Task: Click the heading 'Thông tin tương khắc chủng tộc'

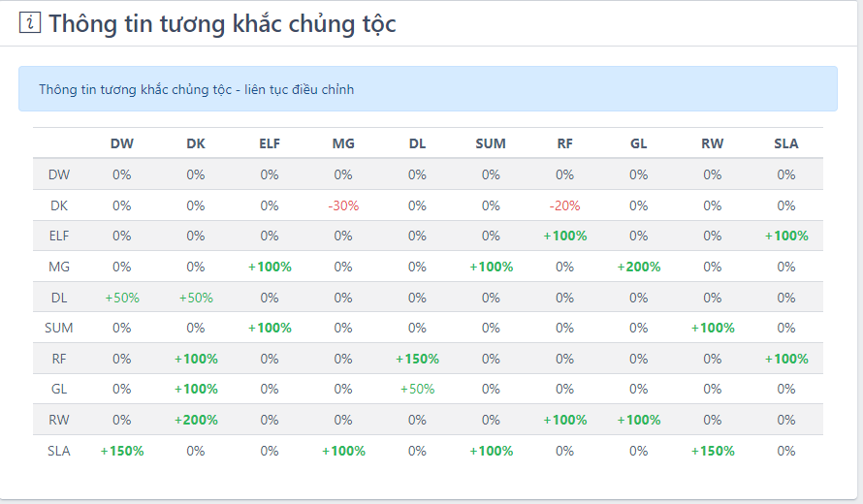Action: [x=222, y=24]
